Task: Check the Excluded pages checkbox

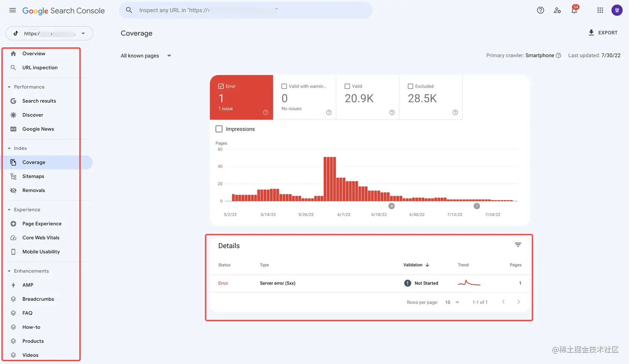Action: point(411,86)
